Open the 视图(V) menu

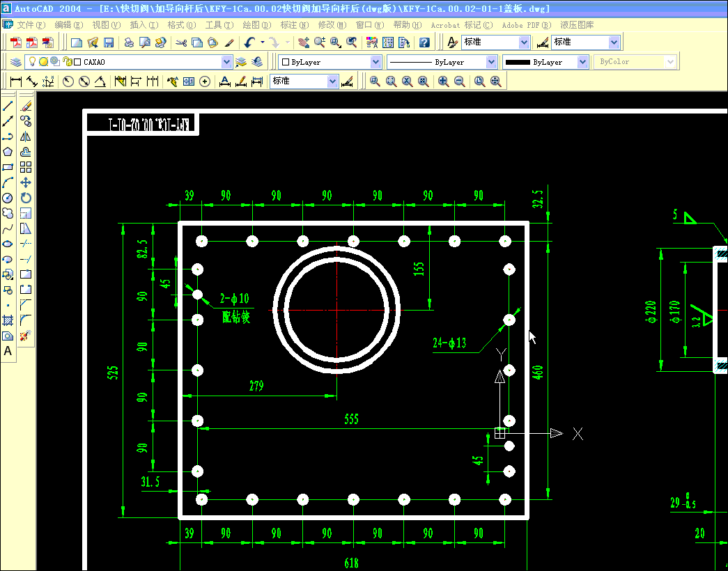(107, 25)
